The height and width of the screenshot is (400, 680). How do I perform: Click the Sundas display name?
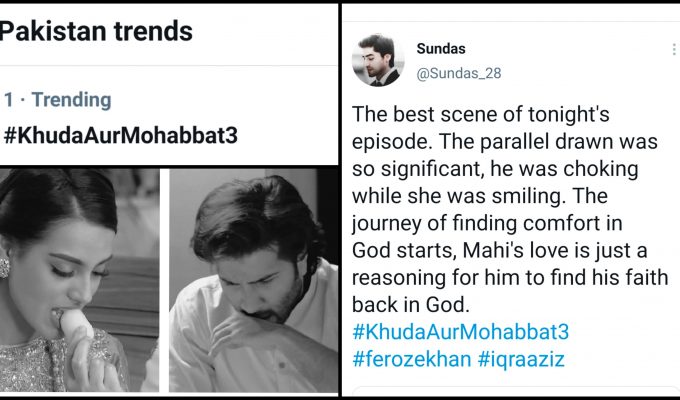(440, 49)
